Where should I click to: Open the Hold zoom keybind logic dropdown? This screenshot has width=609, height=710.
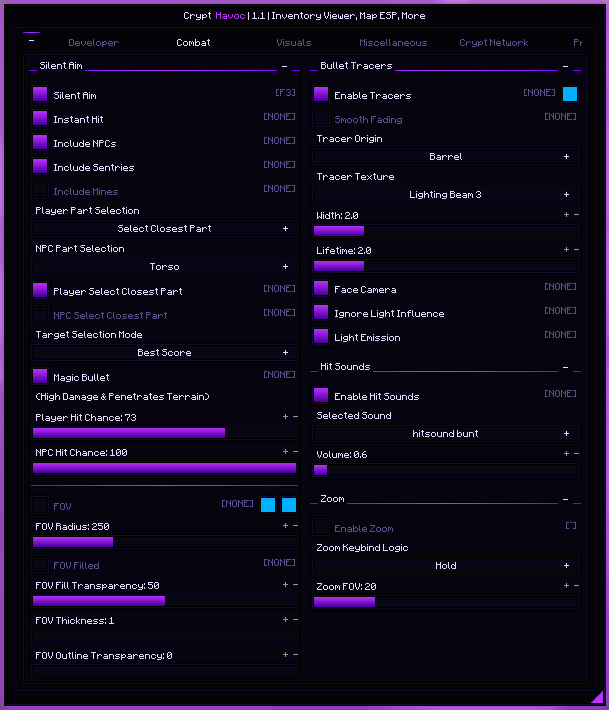(446, 566)
